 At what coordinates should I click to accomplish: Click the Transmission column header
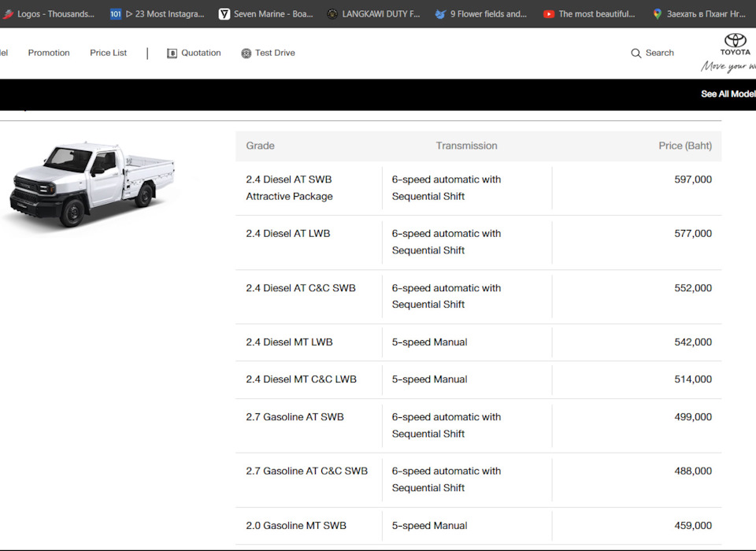pyautogui.click(x=466, y=146)
